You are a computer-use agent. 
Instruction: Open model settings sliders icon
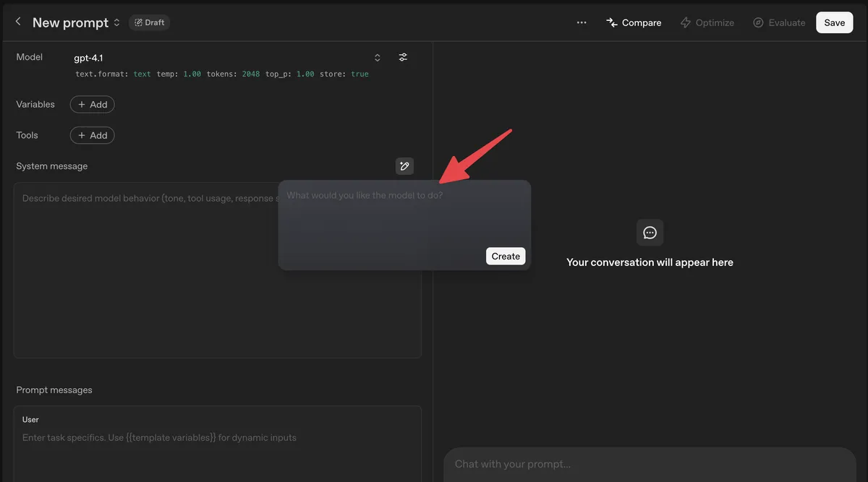[x=404, y=58]
